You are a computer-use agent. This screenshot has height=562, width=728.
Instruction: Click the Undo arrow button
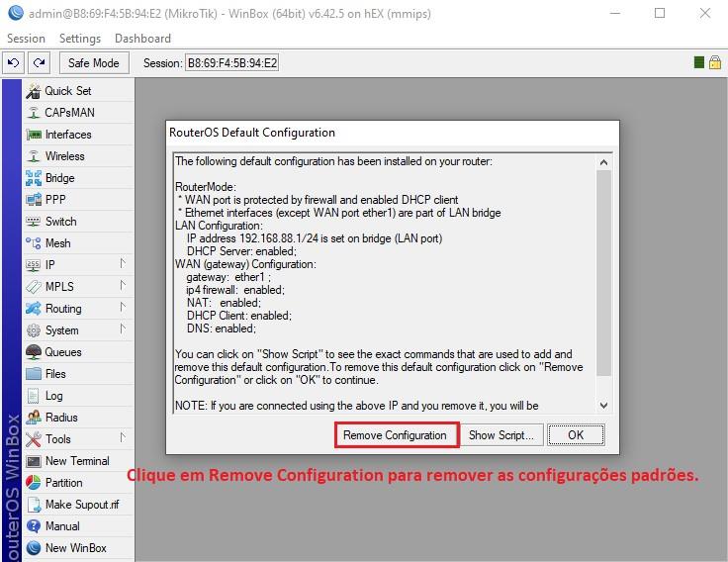pos(14,62)
